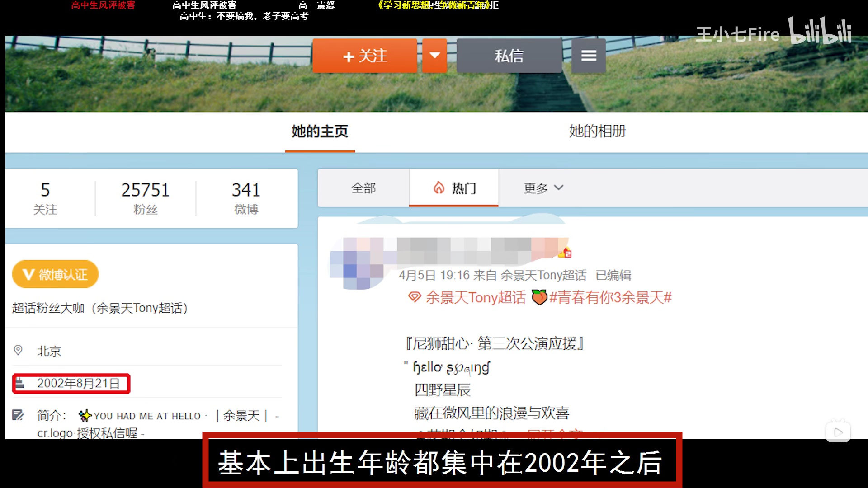Switch to the 她的主页 tab

(320, 131)
